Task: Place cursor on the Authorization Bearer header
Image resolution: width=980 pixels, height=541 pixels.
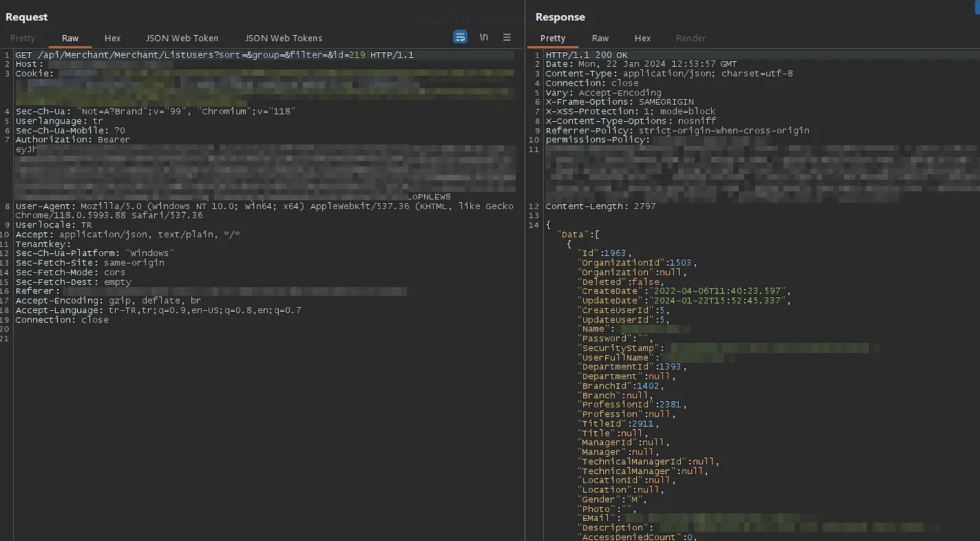Action: point(73,140)
